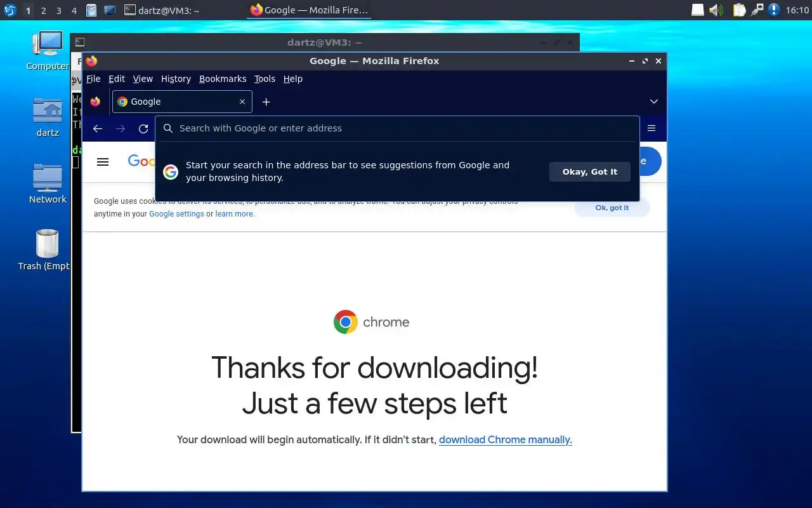Switch to workspace 4 in the pager
The height and width of the screenshot is (508, 812).
pos(74,11)
